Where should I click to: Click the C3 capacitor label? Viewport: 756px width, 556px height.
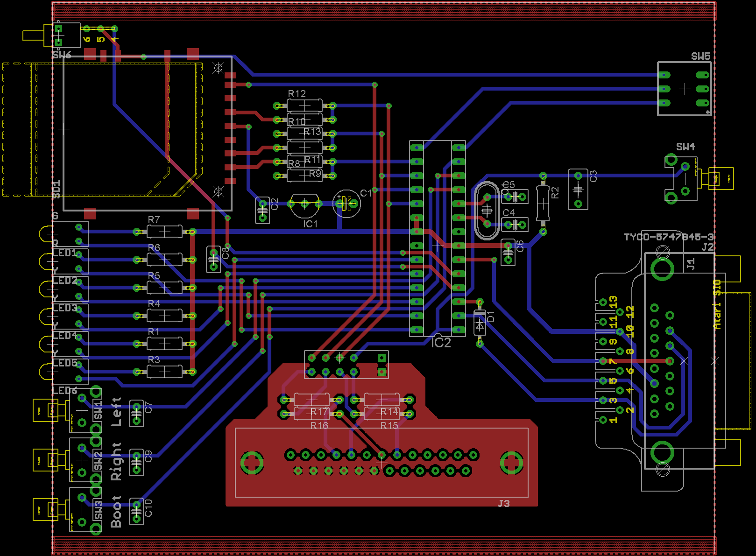coord(593,176)
